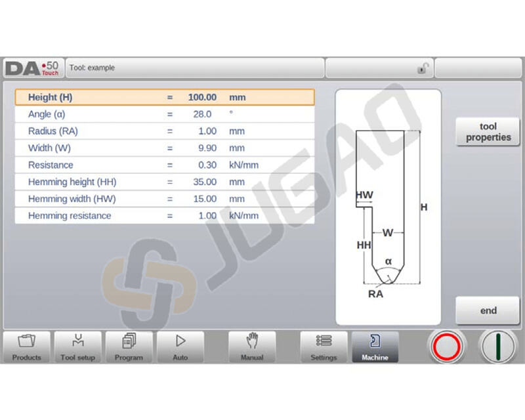This screenshot has height=420, width=525.
Task: Select the Machine tab
Action: pyautogui.click(x=375, y=347)
